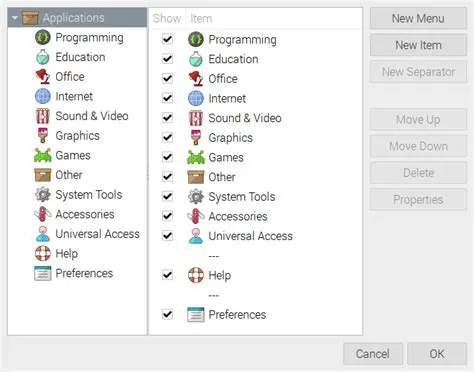Click the Office lamp icon in the Item list

pyautogui.click(x=196, y=79)
